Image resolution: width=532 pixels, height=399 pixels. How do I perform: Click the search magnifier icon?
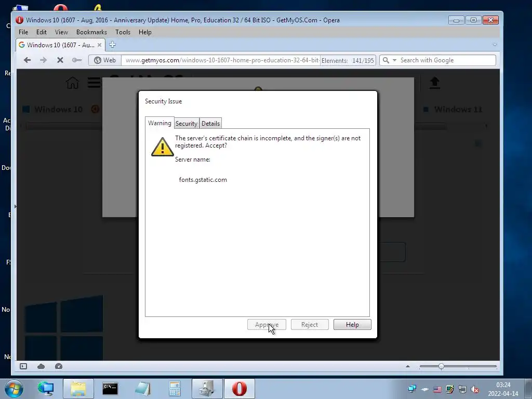(x=386, y=60)
